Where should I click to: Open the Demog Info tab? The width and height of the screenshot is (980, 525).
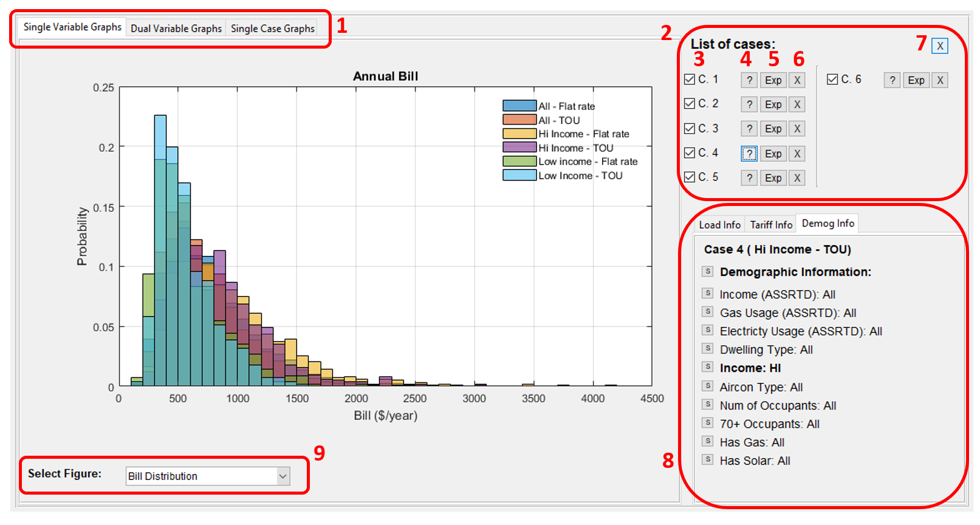pyautogui.click(x=828, y=224)
